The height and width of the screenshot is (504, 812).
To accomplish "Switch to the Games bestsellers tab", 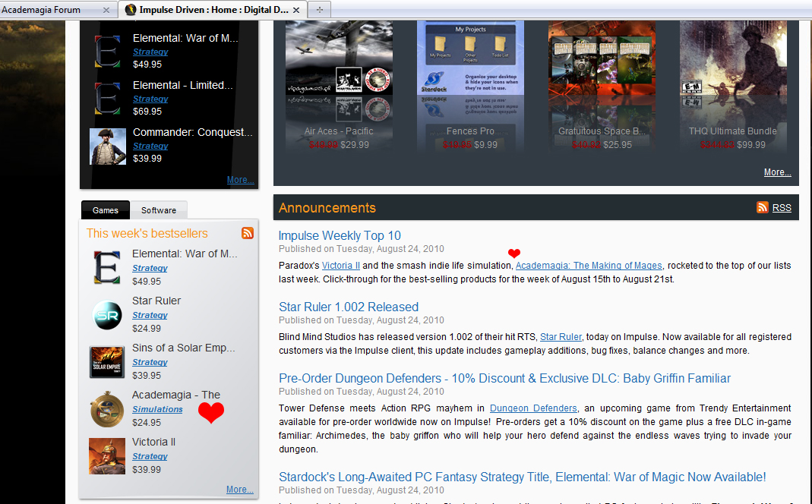I will point(106,210).
